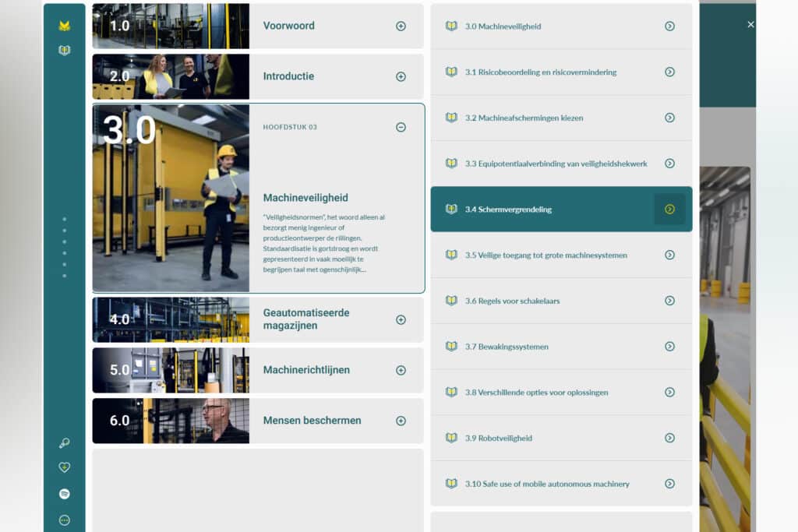
Task: Expand the Geautomatiseerde magazijnen chapter
Action: pos(401,319)
